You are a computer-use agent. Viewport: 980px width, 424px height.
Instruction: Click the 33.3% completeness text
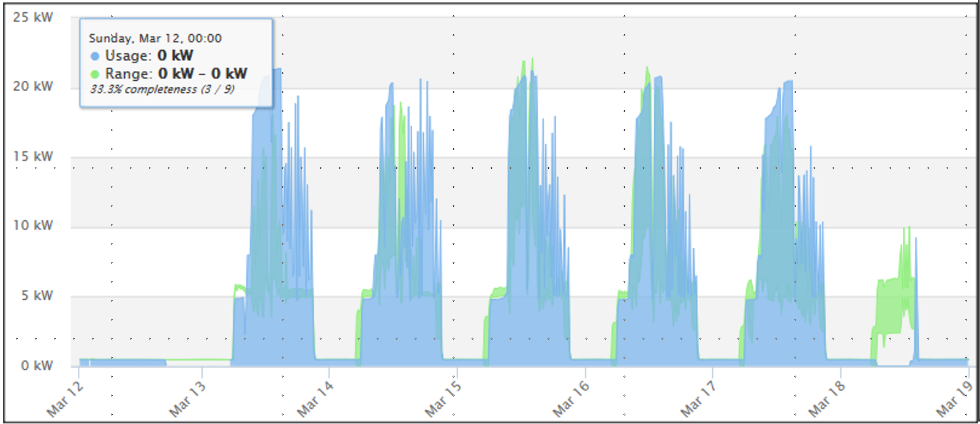[x=162, y=89]
